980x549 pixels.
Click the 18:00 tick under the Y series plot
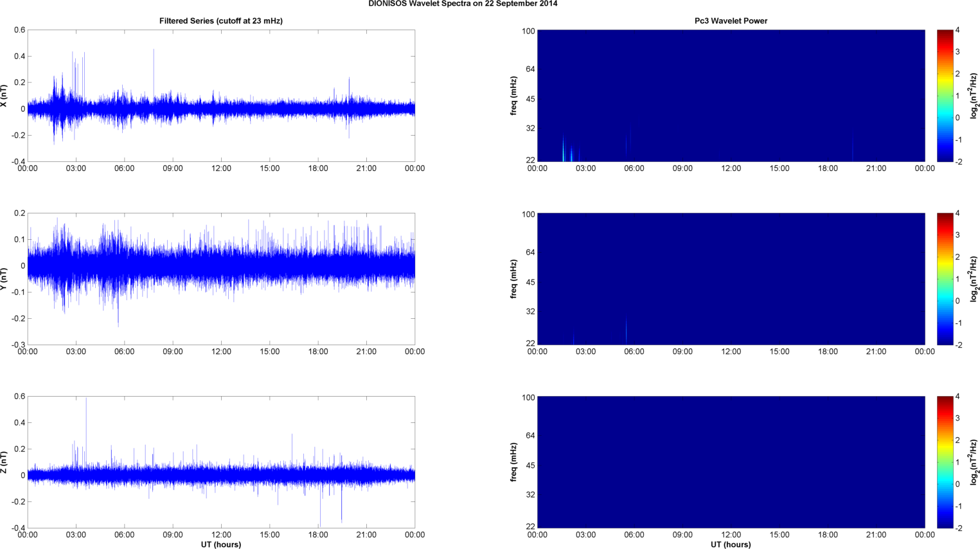point(318,352)
